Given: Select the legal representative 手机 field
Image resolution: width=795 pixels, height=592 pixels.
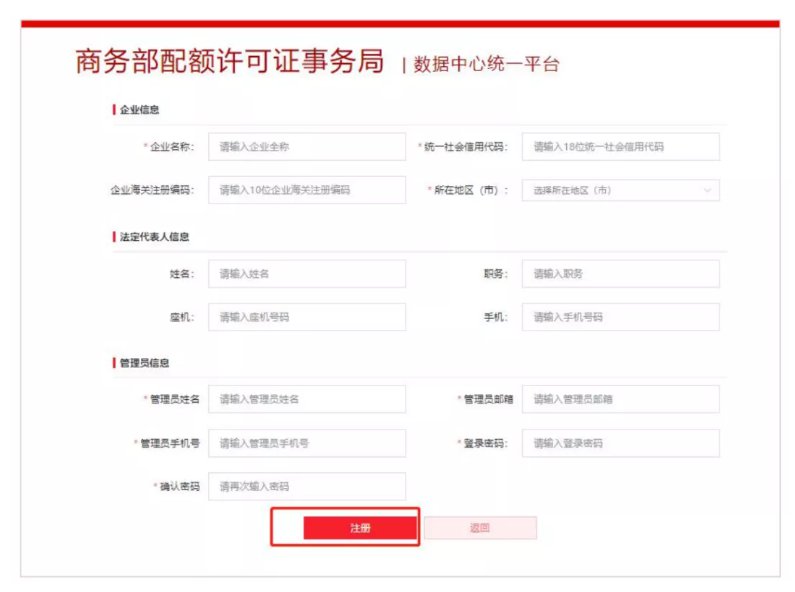Looking at the screenshot, I should [620, 317].
